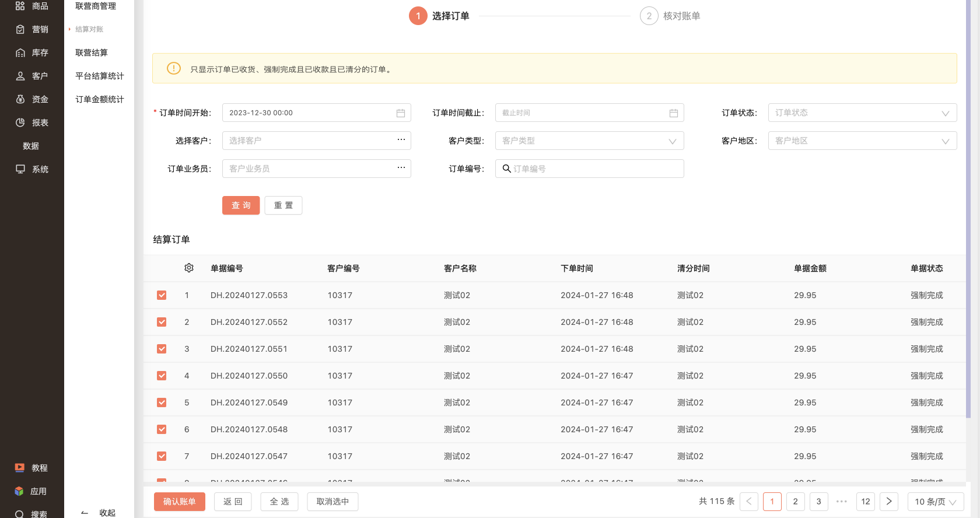
Task: Uncheck row 2 DH.20240127.0552 checkbox
Action: (x=162, y=322)
